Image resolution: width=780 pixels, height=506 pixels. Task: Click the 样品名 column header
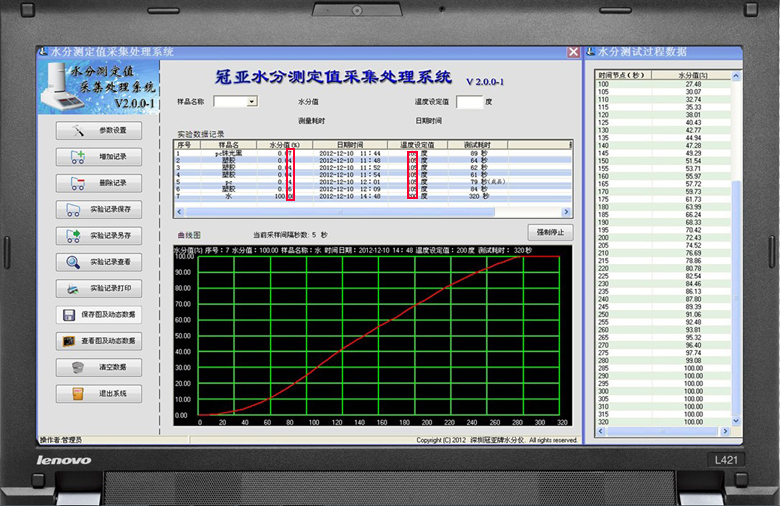228,145
